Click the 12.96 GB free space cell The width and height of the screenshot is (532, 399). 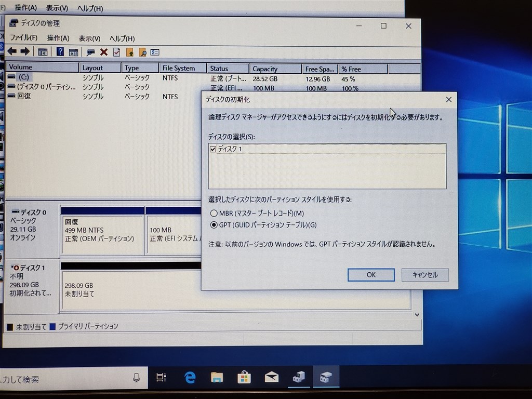coord(317,79)
